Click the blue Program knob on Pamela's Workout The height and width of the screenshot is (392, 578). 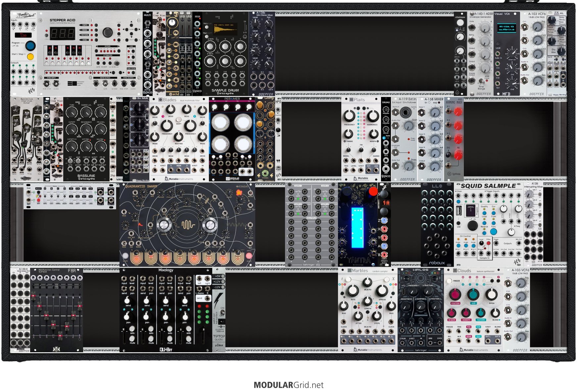click(x=30, y=45)
